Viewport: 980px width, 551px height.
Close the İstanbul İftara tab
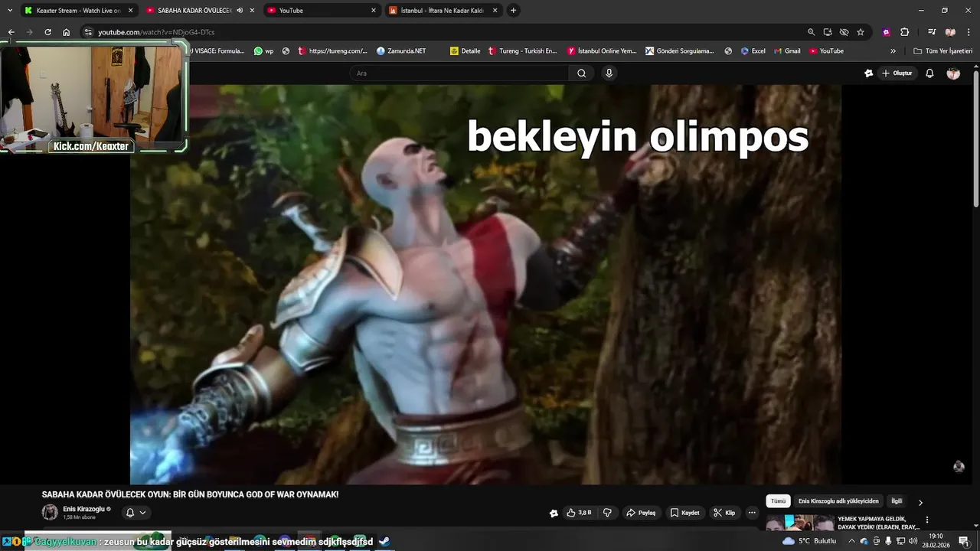pyautogui.click(x=495, y=11)
